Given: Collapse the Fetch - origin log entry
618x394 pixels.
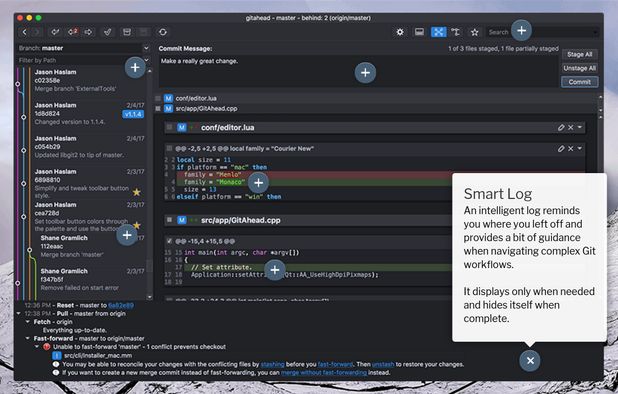Looking at the screenshot, I should (28, 322).
